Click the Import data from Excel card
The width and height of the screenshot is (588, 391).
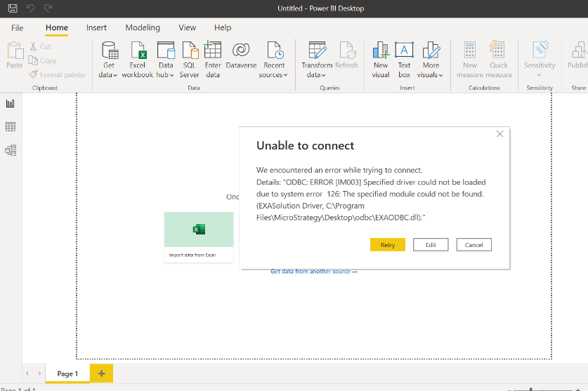pos(199,237)
